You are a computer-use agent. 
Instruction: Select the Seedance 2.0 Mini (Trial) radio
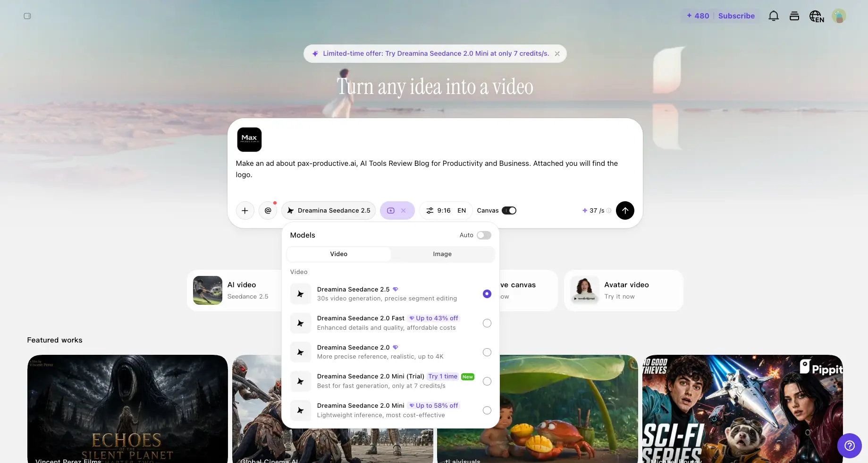487,381
